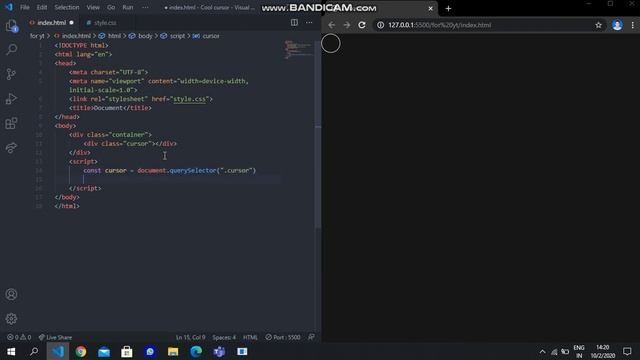
Task: Open the Go menu
Action: click(x=111, y=7)
